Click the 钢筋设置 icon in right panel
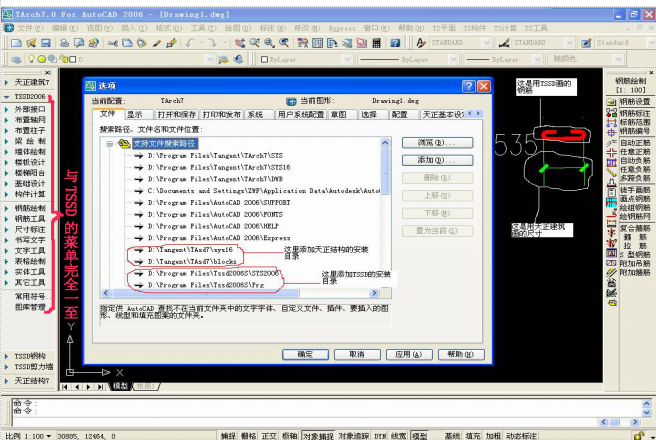 coord(611,102)
